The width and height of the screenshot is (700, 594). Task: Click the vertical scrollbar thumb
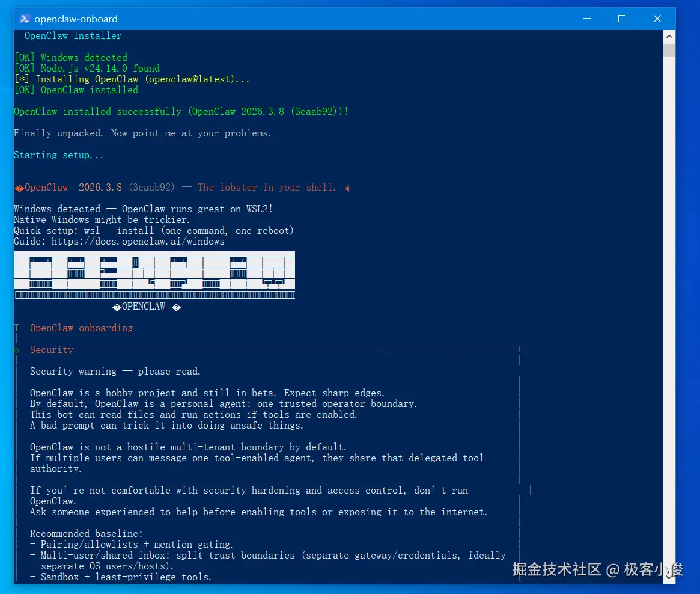[x=669, y=49]
